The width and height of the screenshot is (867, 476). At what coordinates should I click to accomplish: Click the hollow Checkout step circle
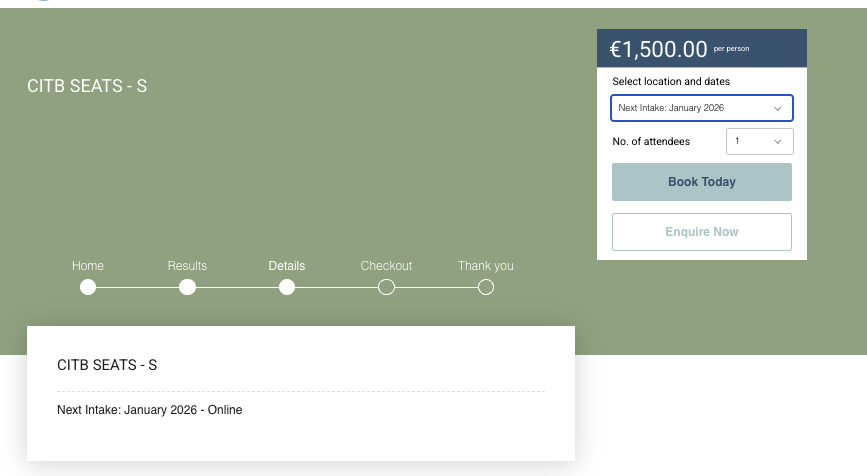(386, 288)
